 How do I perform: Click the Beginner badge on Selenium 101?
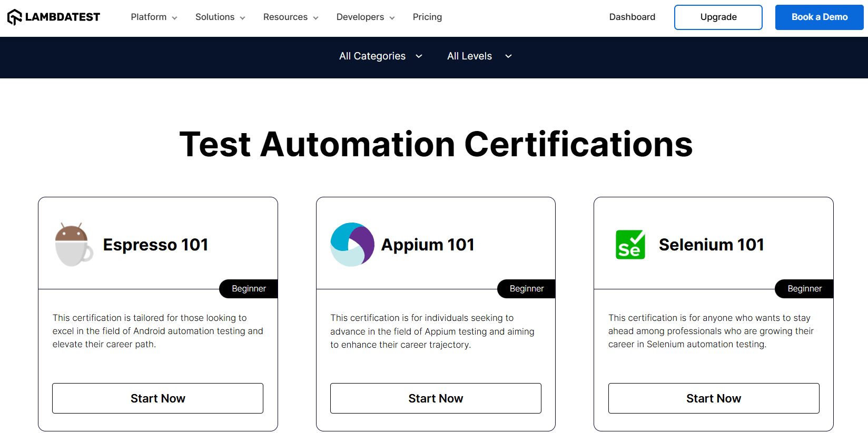coord(804,289)
